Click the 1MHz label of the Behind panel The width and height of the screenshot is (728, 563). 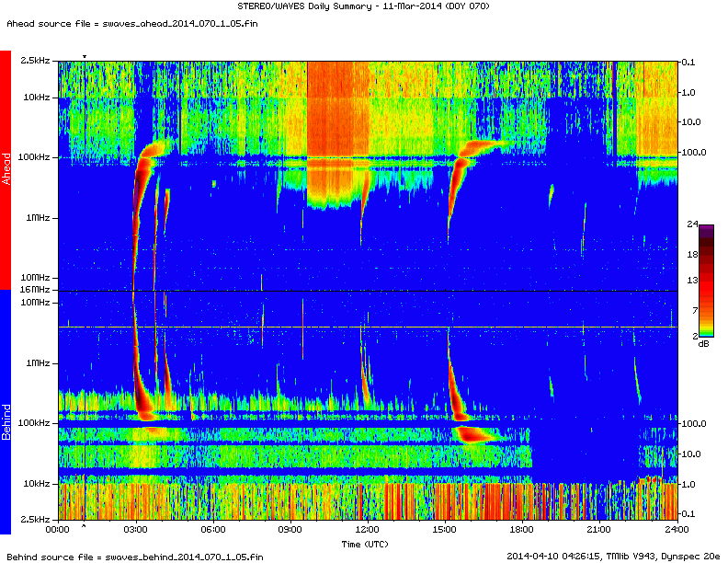tap(38, 363)
